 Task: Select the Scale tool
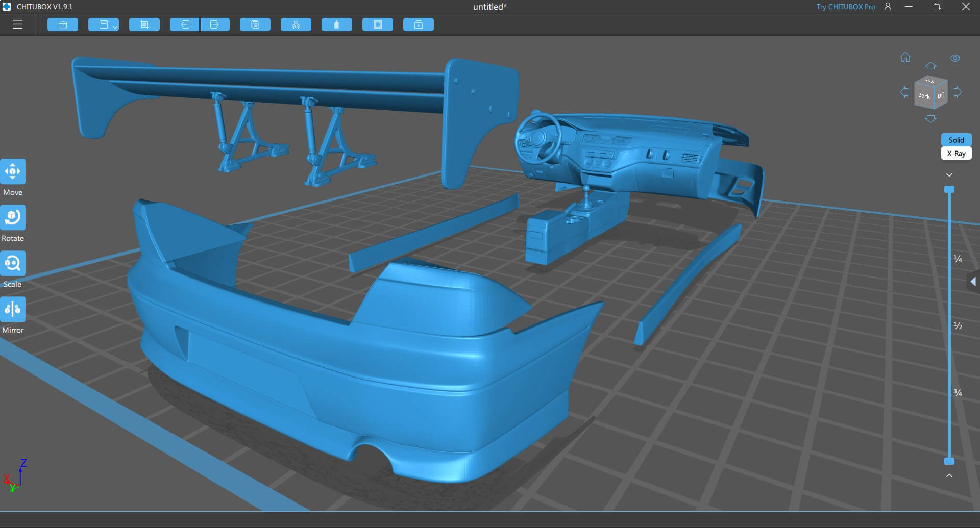(x=13, y=264)
